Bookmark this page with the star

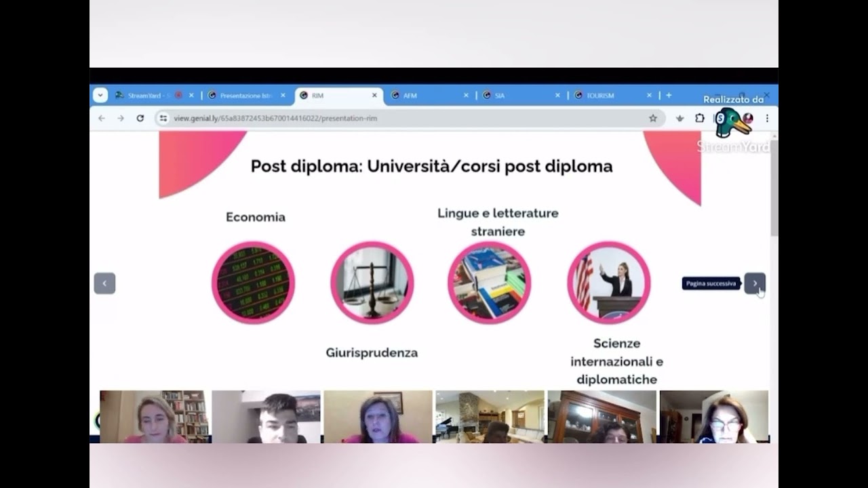coord(653,118)
